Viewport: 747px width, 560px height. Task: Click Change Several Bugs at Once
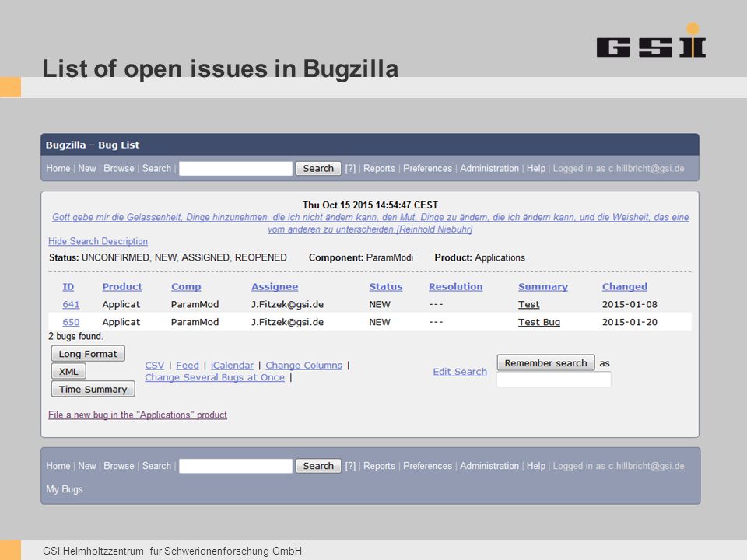point(215,377)
